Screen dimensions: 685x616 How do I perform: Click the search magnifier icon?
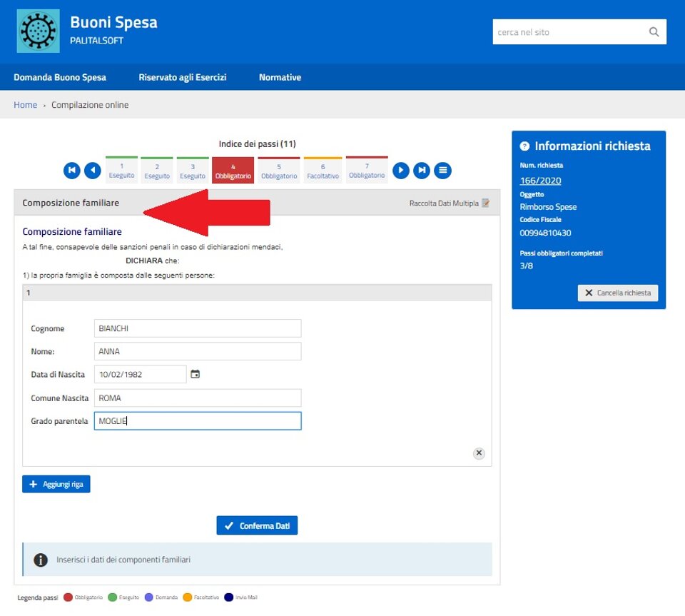coord(654,32)
